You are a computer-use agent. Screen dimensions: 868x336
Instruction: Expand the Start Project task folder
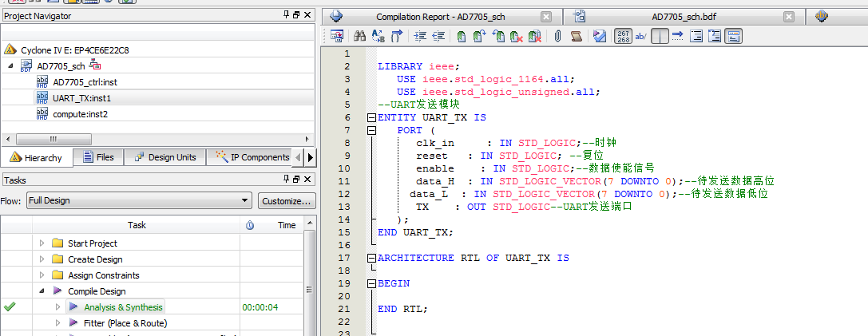coord(41,243)
